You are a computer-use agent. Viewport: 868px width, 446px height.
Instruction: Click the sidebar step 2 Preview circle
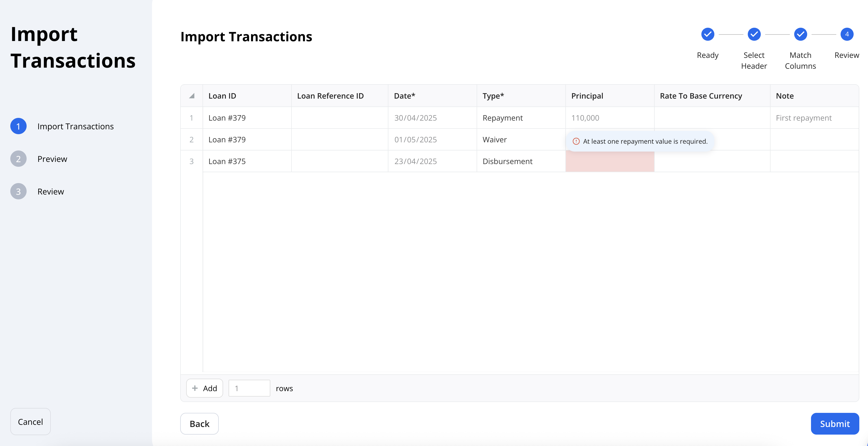(18, 159)
